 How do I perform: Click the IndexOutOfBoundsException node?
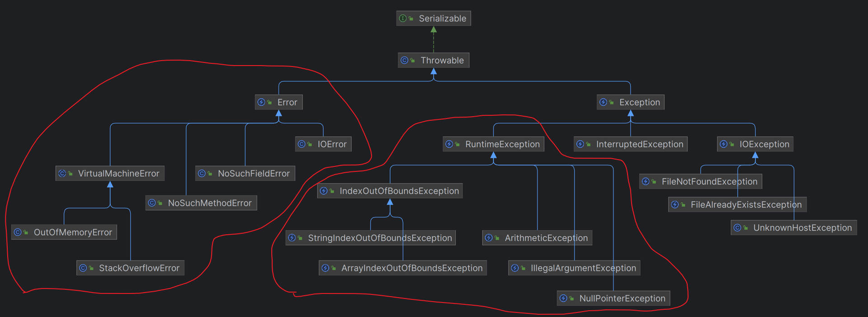click(390, 191)
